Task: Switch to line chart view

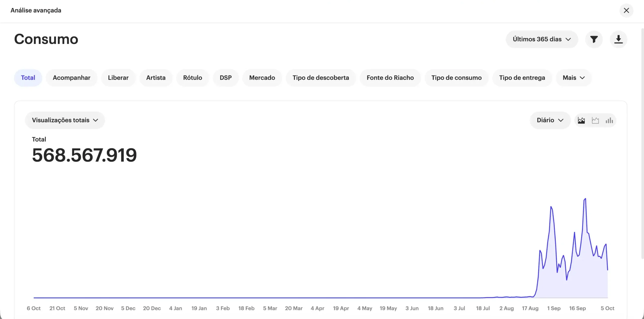Action: [595, 120]
